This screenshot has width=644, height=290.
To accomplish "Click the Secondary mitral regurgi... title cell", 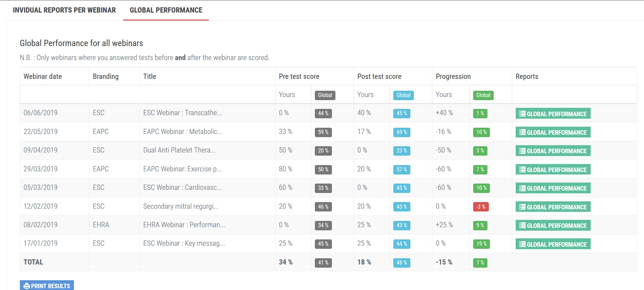I will [x=181, y=206].
